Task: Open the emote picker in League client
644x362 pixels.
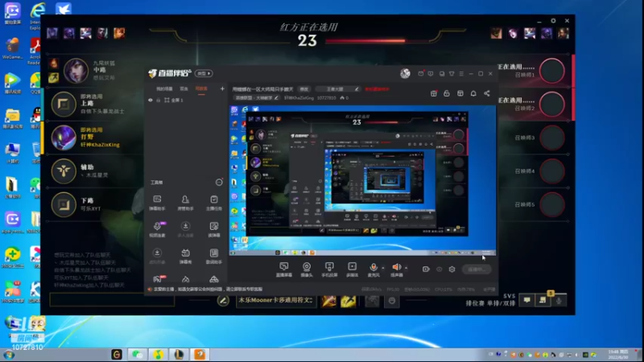Action: pyautogui.click(x=392, y=301)
